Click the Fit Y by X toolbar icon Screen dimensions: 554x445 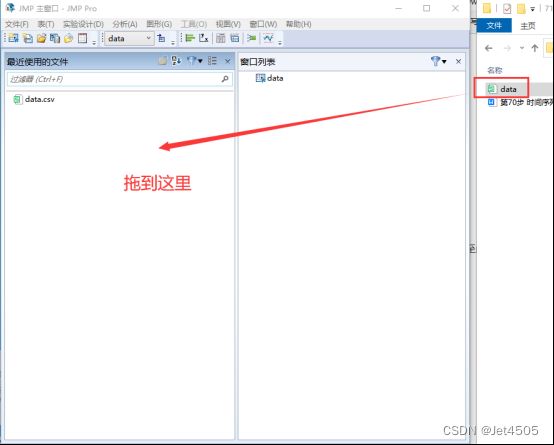pyautogui.click(x=204, y=38)
